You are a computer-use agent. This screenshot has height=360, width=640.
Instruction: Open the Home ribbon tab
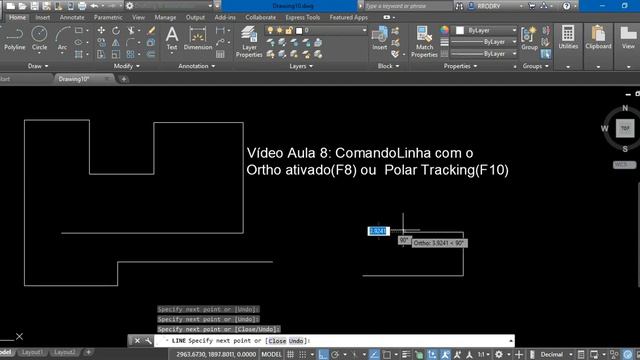(18, 18)
